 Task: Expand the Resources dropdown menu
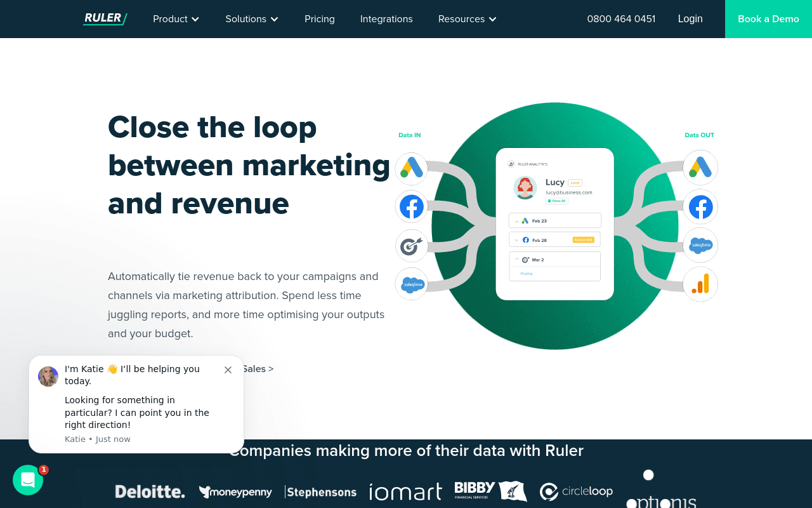(x=467, y=19)
